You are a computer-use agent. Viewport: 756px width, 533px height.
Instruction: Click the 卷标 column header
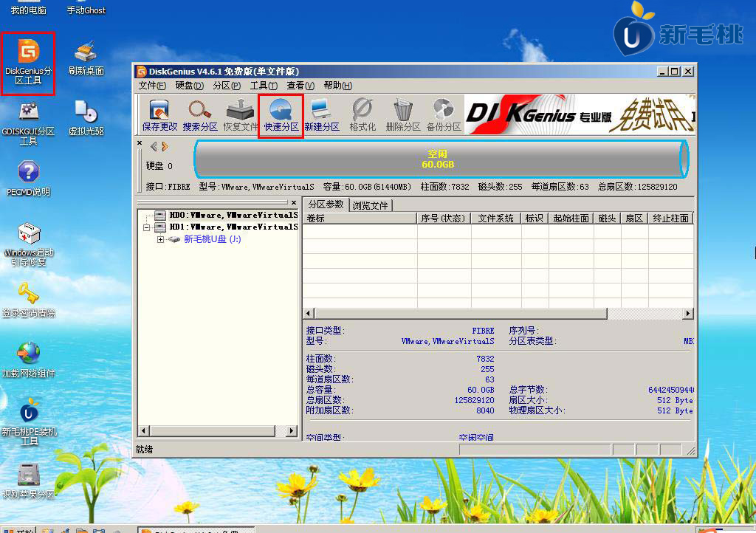(x=360, y=219)
